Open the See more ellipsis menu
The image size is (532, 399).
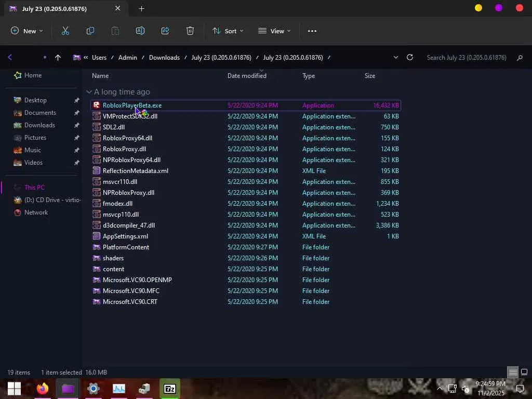[x=312, y=31]
